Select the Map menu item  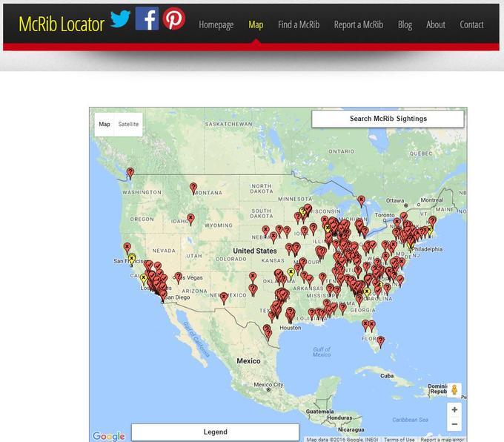(256, 24)
